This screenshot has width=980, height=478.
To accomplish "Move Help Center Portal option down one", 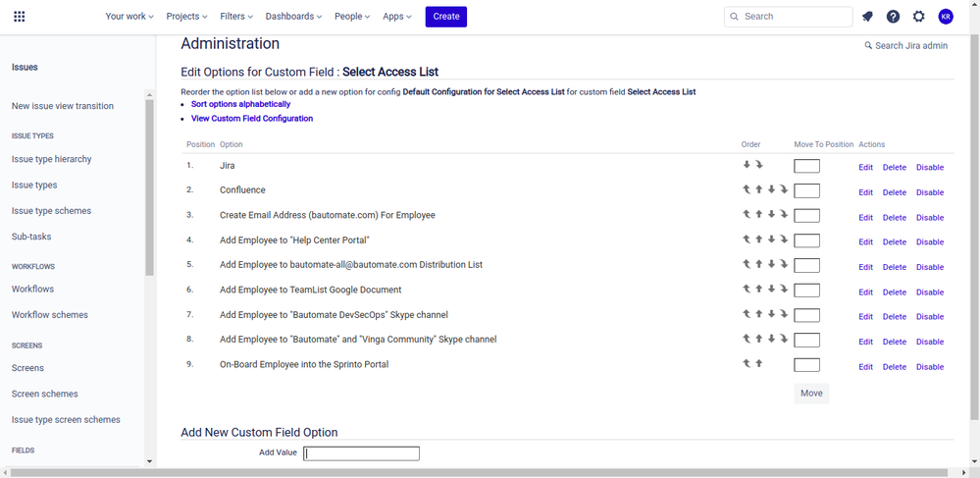I will [771, 239].
